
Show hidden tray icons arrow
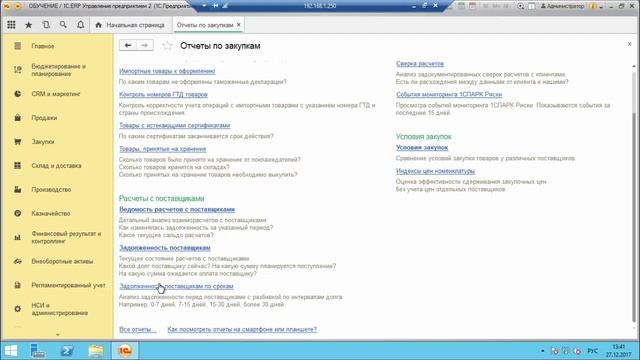(x=542, y=351)
